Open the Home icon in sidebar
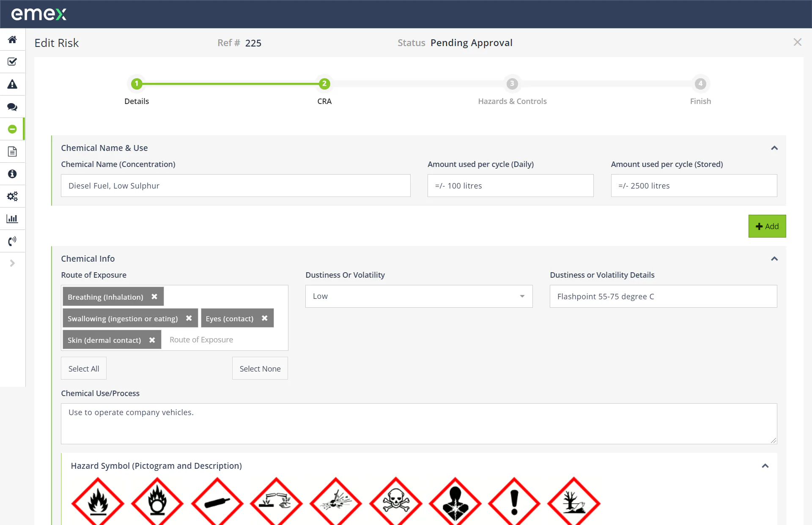812x525 pixels. pos(12,39)
